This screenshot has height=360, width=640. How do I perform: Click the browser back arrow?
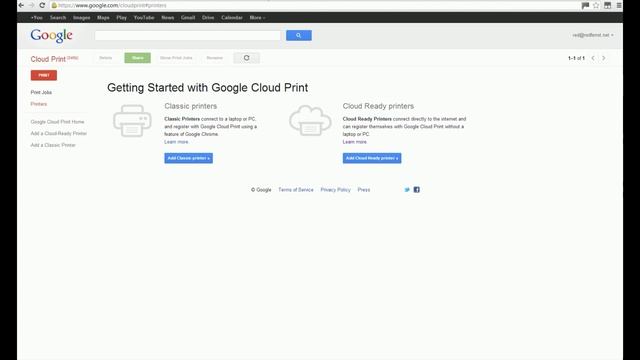(21, 5)
